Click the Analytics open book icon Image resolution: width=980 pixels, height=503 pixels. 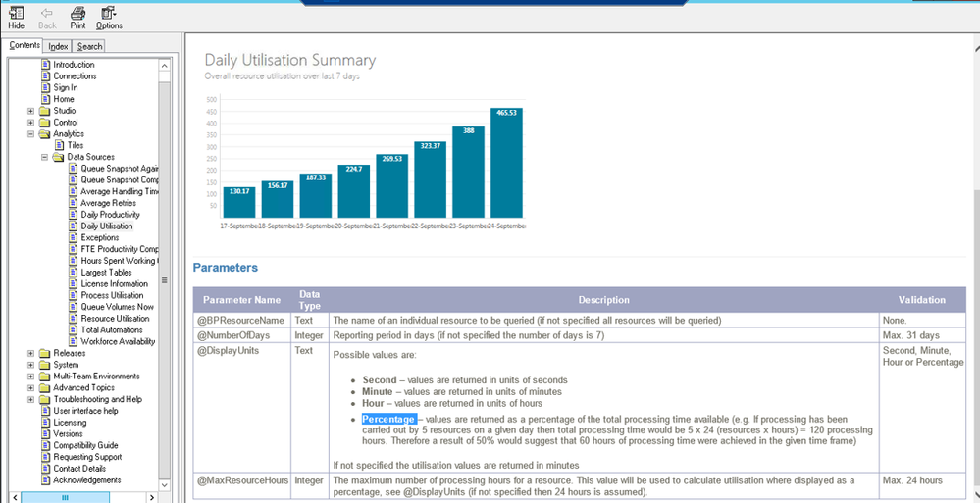pyautogui.click(x=45, y=134)
